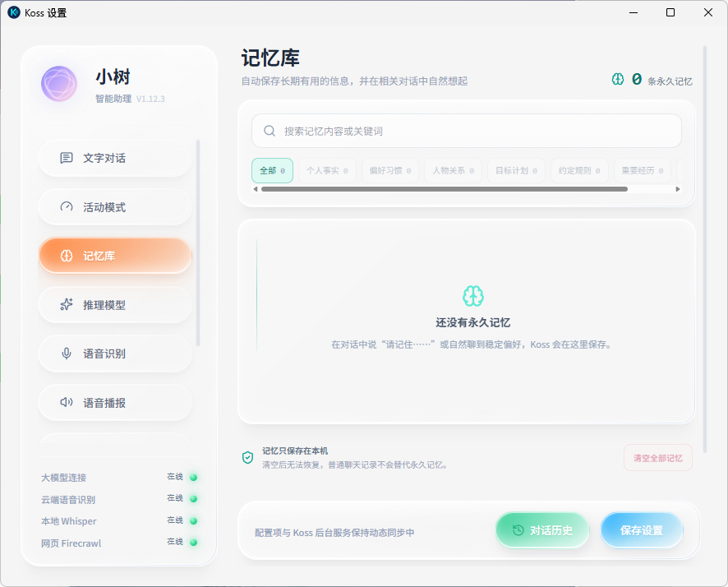
Task: Click the brain icon beside 条永久记忆 count
Action: (618, 80)
